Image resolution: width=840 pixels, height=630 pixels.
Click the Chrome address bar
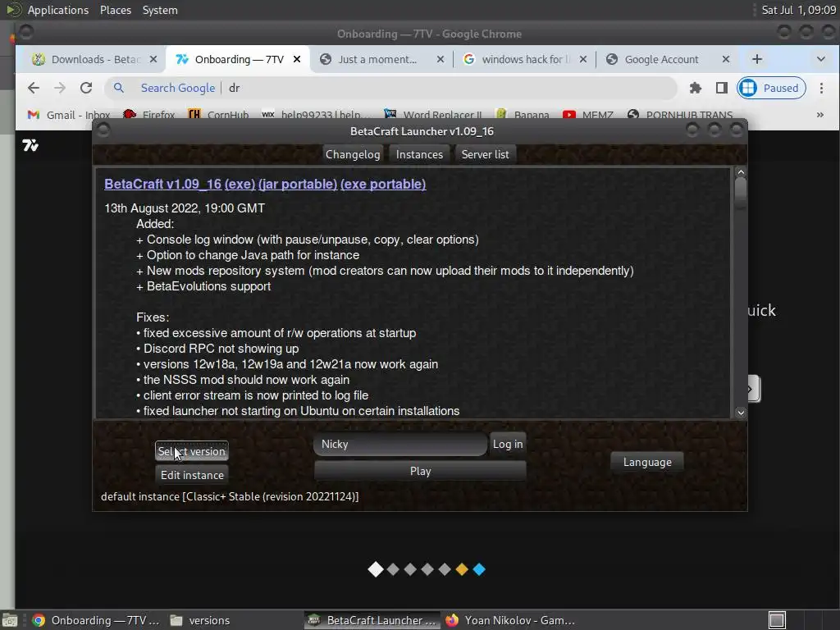coord(391,88)
